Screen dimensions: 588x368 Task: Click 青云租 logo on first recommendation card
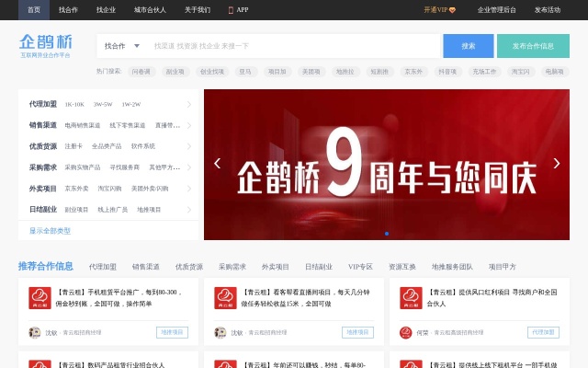[39, 298]
